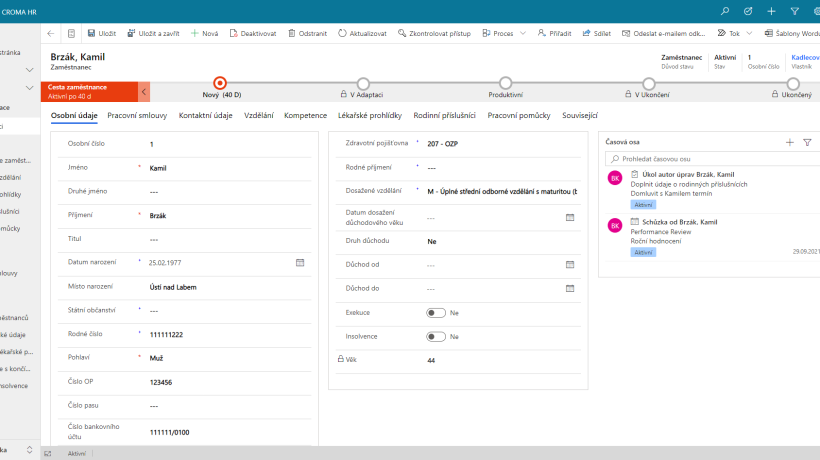820x460 pixels.
Task: Open the Datum narození calendar picker
Action: (300, 262)
